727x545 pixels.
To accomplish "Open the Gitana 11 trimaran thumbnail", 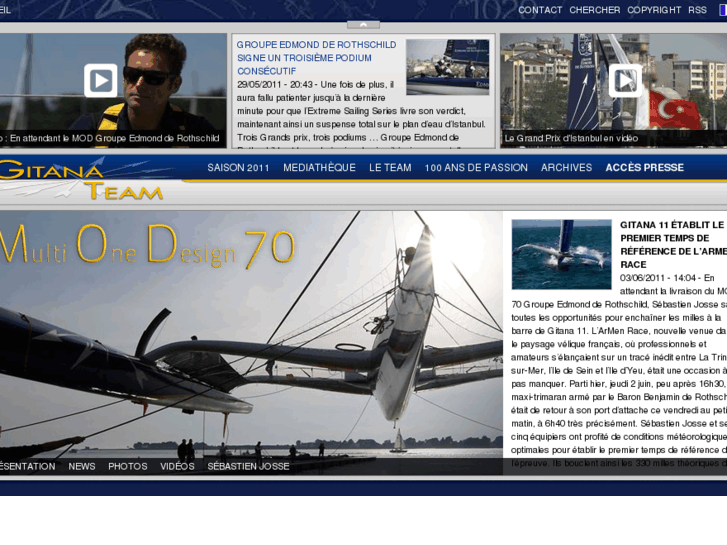I will [x=561, y=255].
